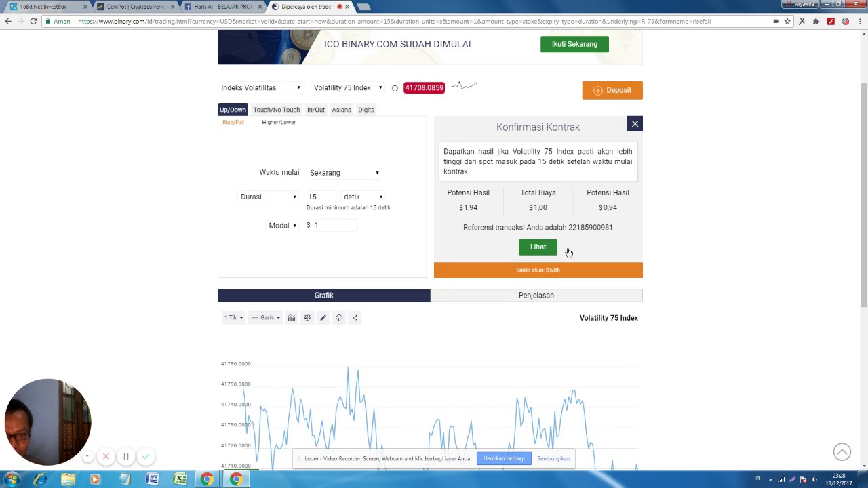The image size is (868, 488).
Task: Select the Digits tab
Action: [366, 110]
